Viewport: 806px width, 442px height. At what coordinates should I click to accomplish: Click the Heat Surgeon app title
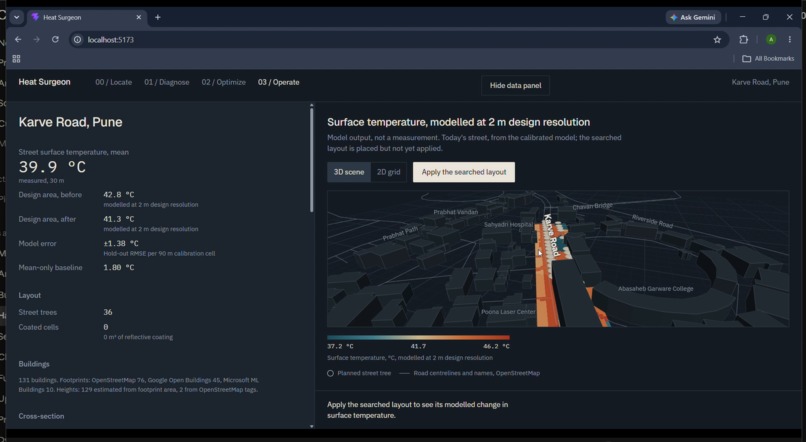click(45, 82)
